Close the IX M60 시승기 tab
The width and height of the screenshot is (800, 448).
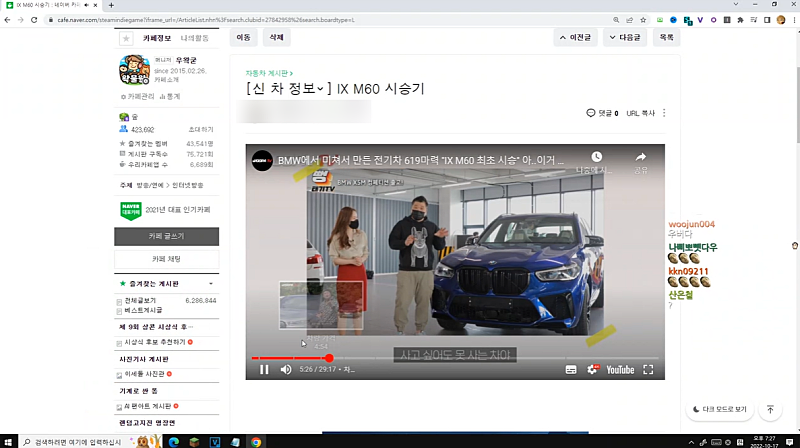95,5
